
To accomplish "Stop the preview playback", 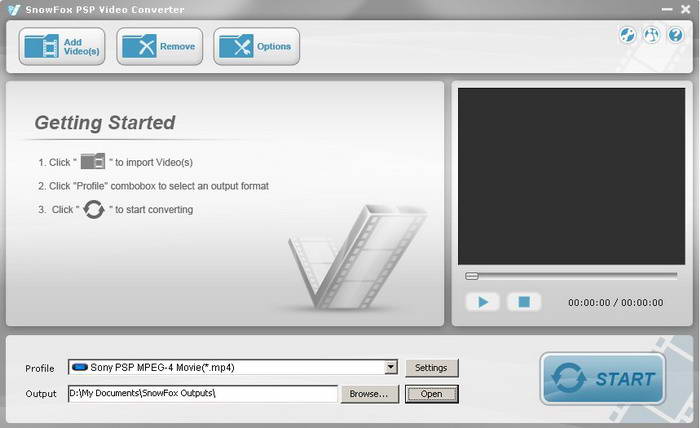I will 524,302.
